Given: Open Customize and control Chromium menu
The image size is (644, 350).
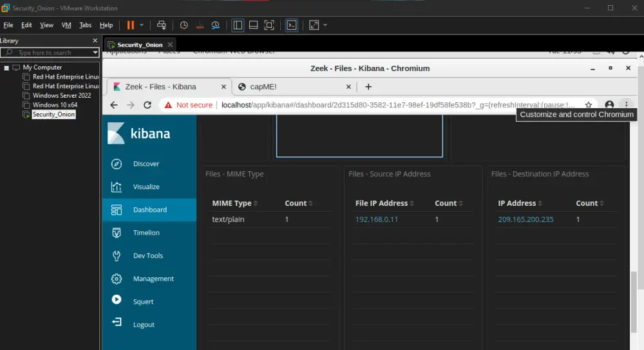Looking at the screenshot, I should pos(627,105).
